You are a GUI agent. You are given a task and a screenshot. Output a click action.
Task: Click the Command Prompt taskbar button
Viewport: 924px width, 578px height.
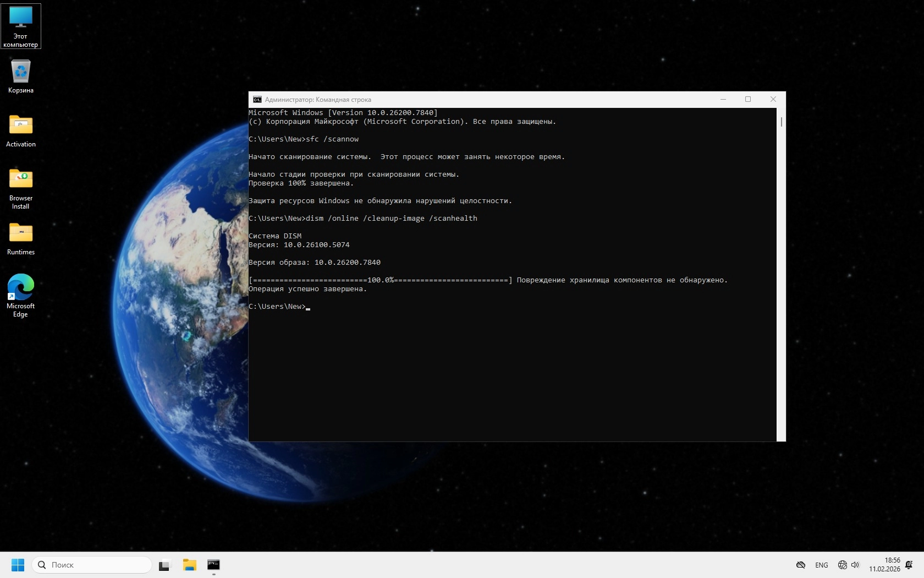click(213, 565)
